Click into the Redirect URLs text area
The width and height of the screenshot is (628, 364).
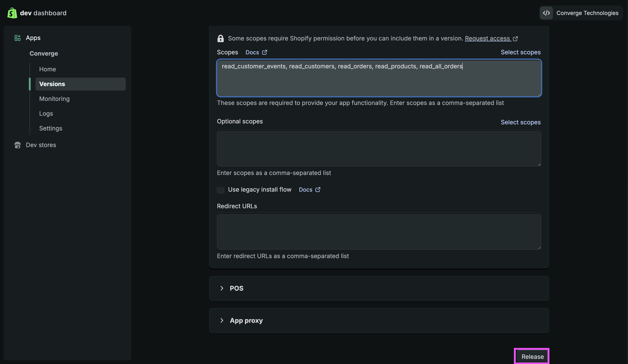[379, 231]
